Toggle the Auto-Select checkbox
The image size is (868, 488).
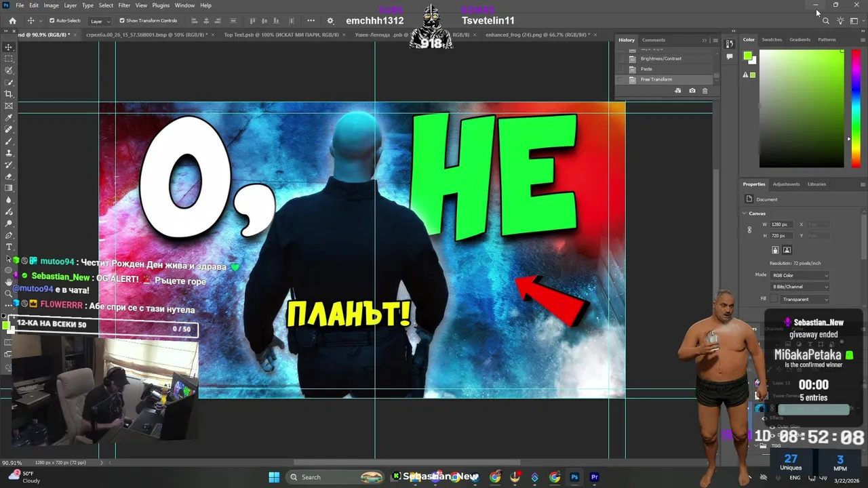click(x=52, y=21)
